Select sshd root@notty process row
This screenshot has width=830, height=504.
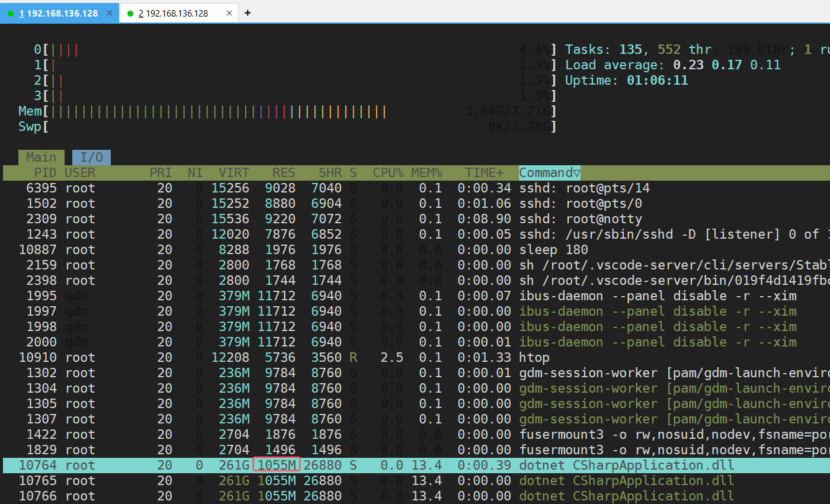click(296, 219)
